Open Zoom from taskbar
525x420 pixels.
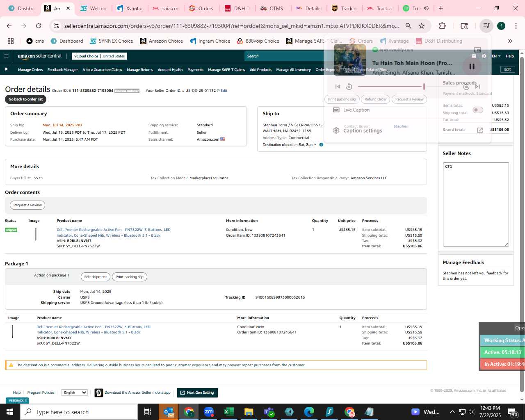[209, 412]
